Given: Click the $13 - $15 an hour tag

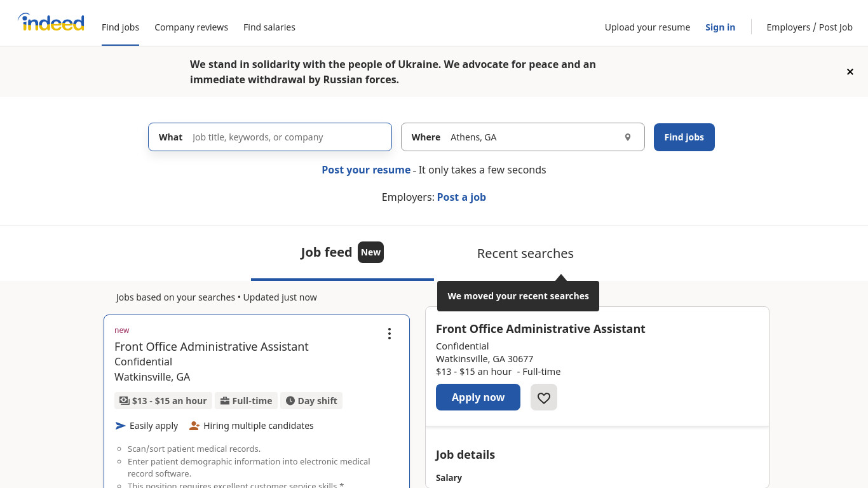Looking at the screenshot, I should click(163, 401).
